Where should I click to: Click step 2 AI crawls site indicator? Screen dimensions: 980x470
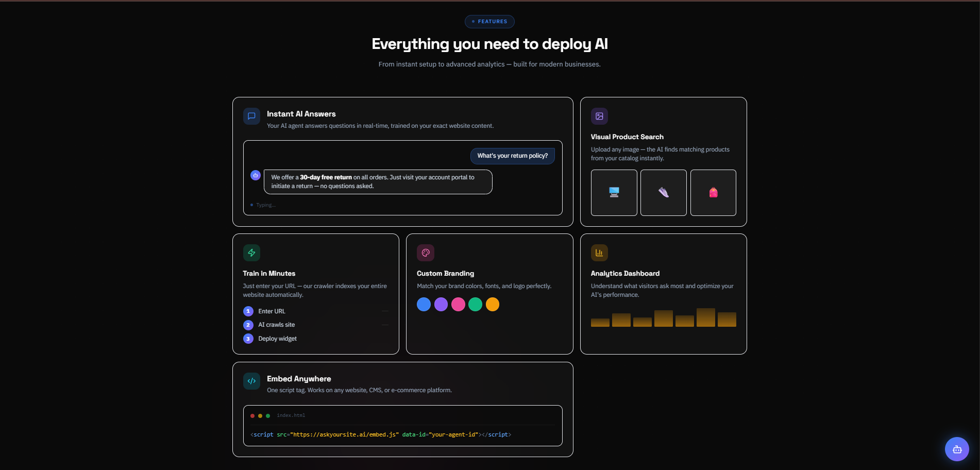click(x=248, y=325)
